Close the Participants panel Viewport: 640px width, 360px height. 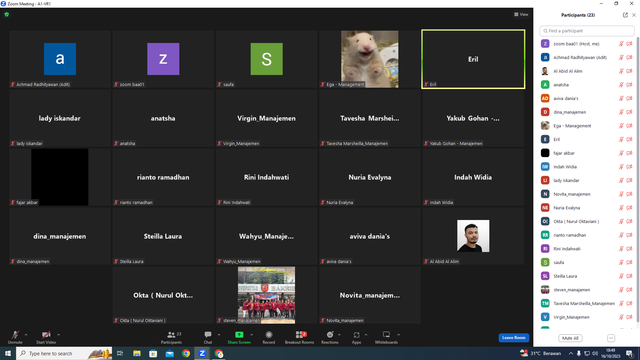[x=634, y=15]
